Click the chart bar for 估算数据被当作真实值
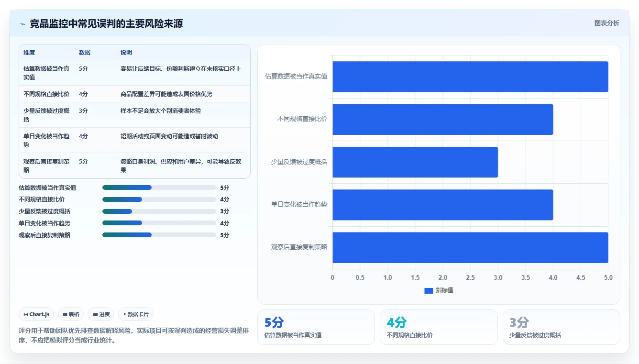The width and height of the screenshot is (639, 364). pos(470,77)
